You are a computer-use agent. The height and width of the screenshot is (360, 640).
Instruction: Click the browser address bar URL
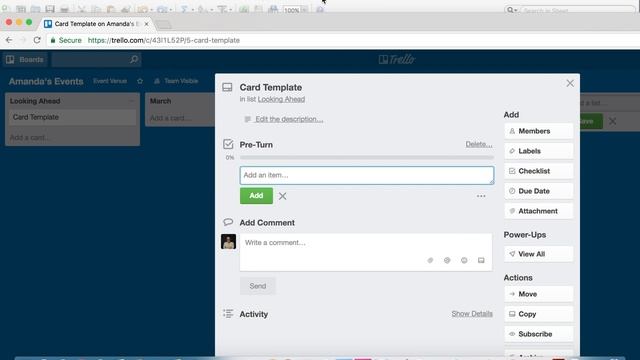click(164, 40)
